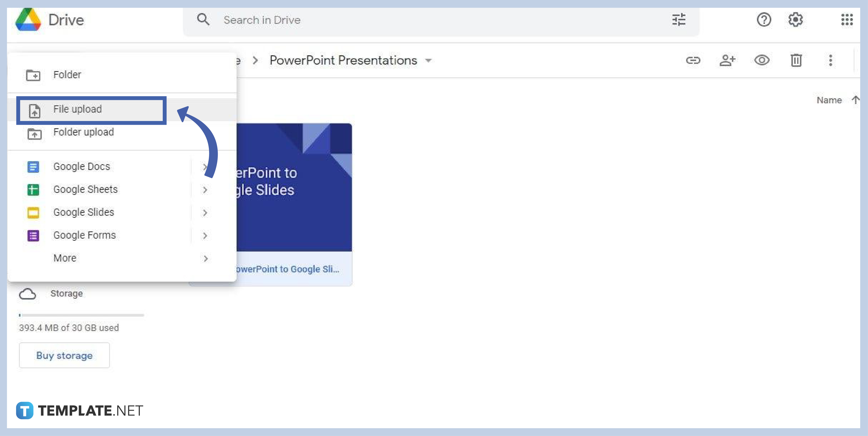Share the PowerPoint Presentations folder
The image size is (868, 436).
(728, 60)
